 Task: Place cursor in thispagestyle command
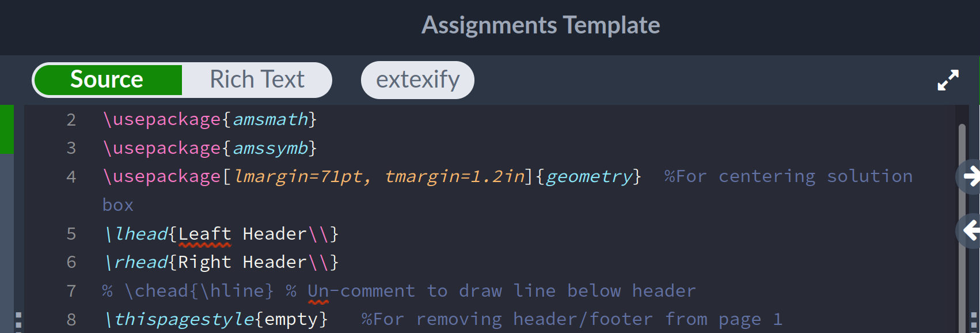[x=184, y=319]
